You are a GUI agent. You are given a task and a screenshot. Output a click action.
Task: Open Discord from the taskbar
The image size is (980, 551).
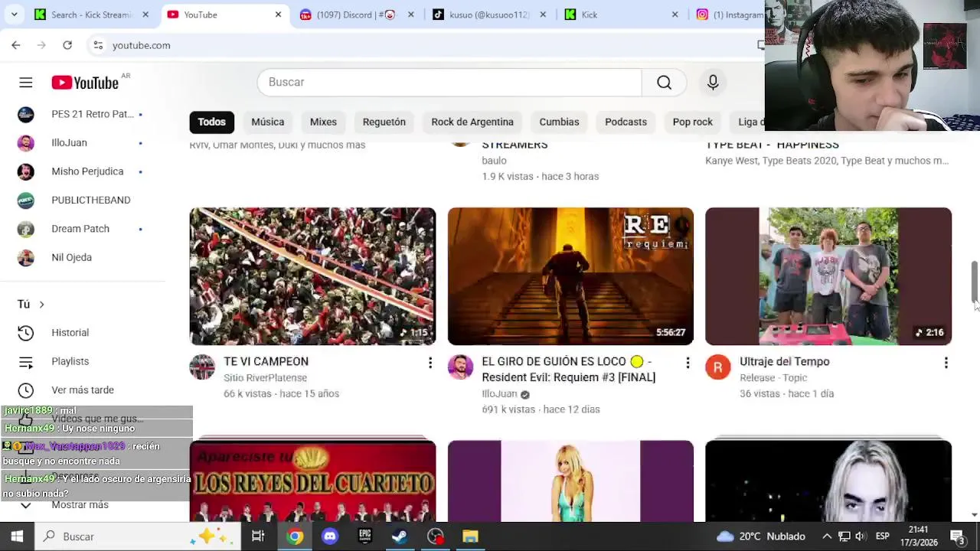(330, 536)
